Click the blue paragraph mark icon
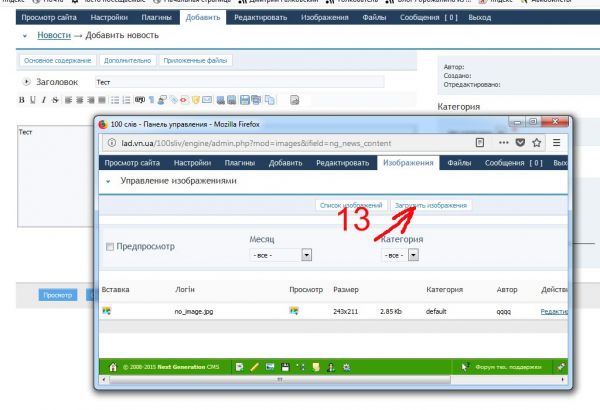 pyautogui.click(x=152, y=100)
